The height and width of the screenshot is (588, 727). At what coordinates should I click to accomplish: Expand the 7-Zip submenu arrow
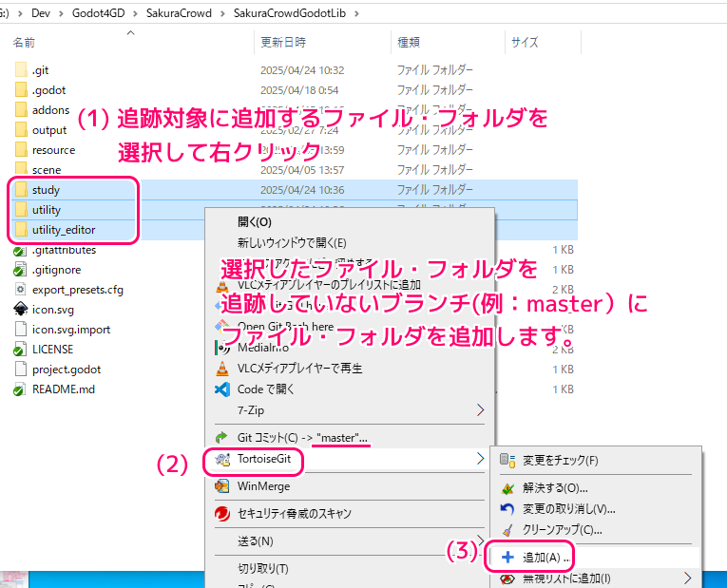click(x=480, y=410)
